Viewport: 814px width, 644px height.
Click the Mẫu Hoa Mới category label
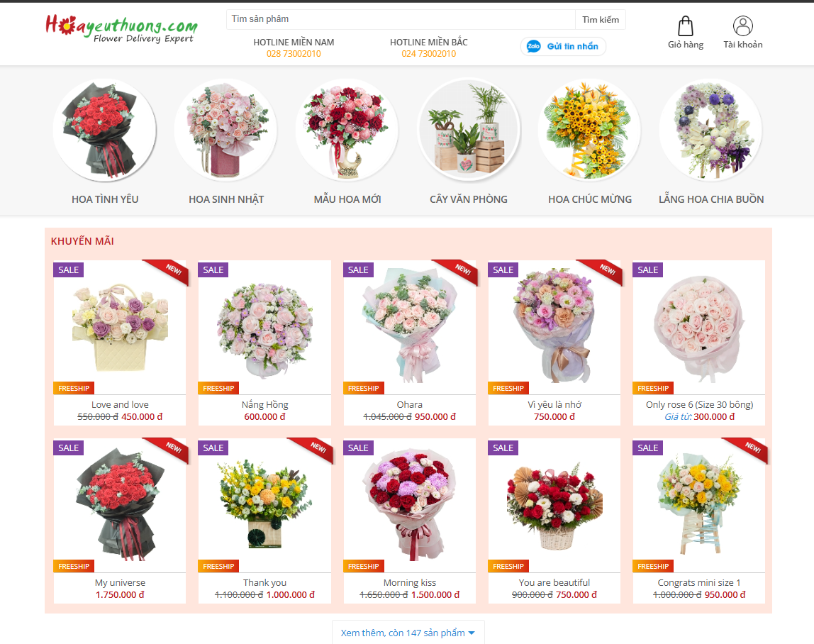347,199
